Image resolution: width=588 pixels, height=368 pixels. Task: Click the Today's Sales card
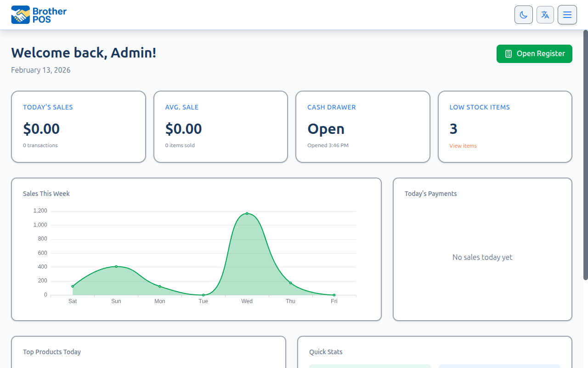pyautogui.click(x=78, y=126)
